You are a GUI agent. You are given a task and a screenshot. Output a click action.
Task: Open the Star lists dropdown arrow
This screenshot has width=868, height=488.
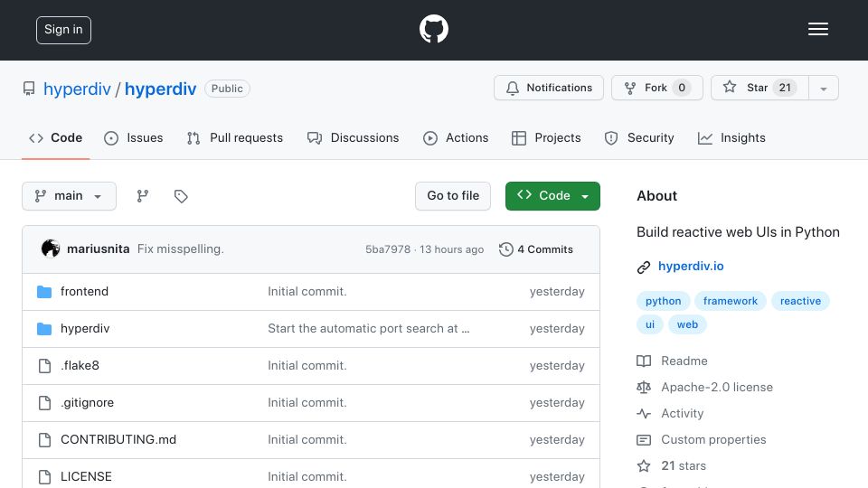coord(824,88)
